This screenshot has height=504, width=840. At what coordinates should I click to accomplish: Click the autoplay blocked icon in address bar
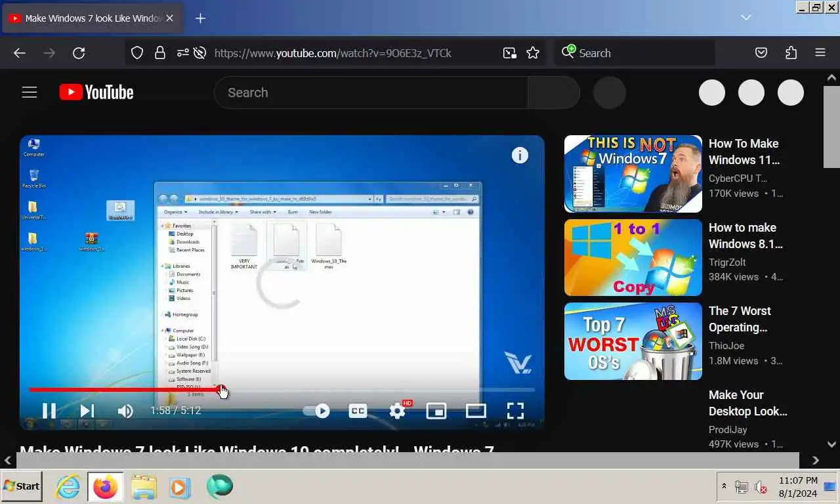200,53
